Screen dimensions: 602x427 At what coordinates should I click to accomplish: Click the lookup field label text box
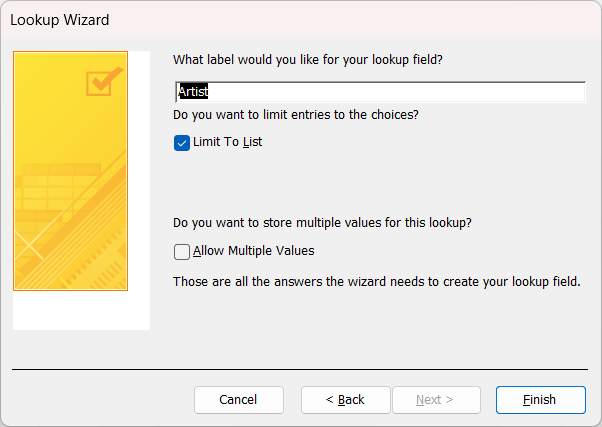[380, 92]
